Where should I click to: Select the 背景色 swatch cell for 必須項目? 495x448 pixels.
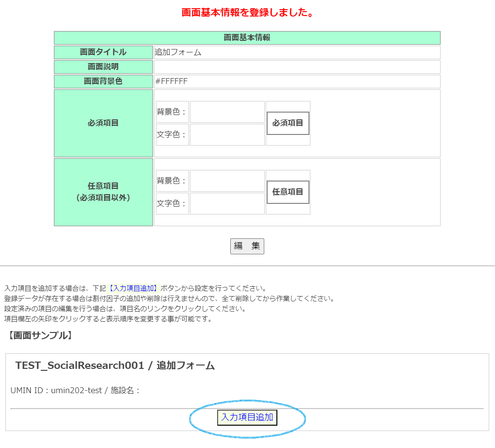pos(227,112)
